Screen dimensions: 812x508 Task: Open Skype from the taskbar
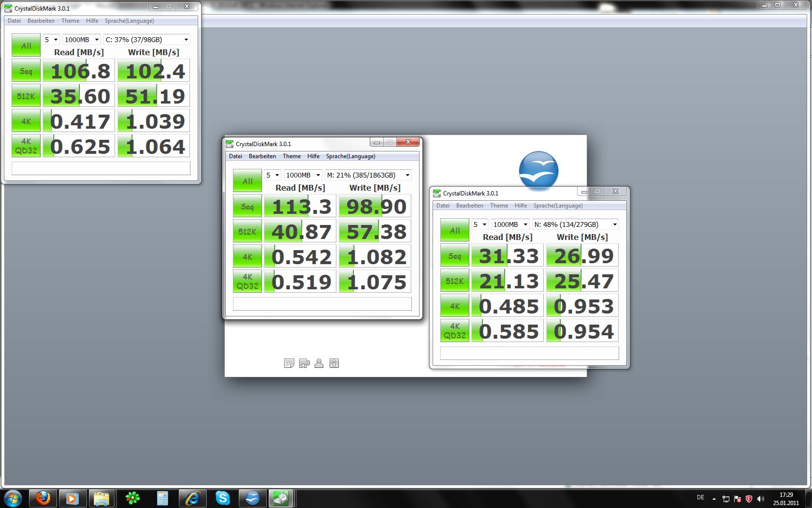pos(222,498)
